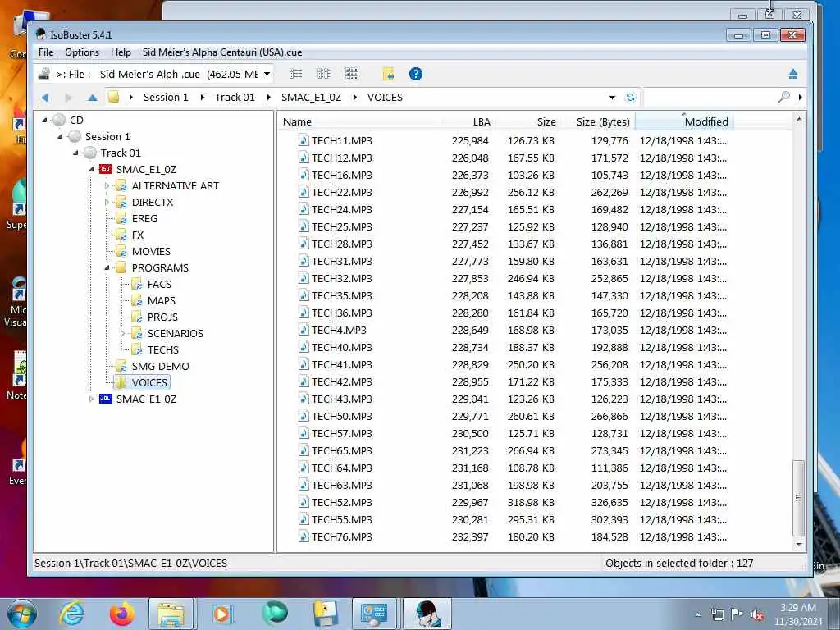Screen dimensions: 840x630
Task: Click the eject icon in toolbar
Action: click(x=793, y=74)
